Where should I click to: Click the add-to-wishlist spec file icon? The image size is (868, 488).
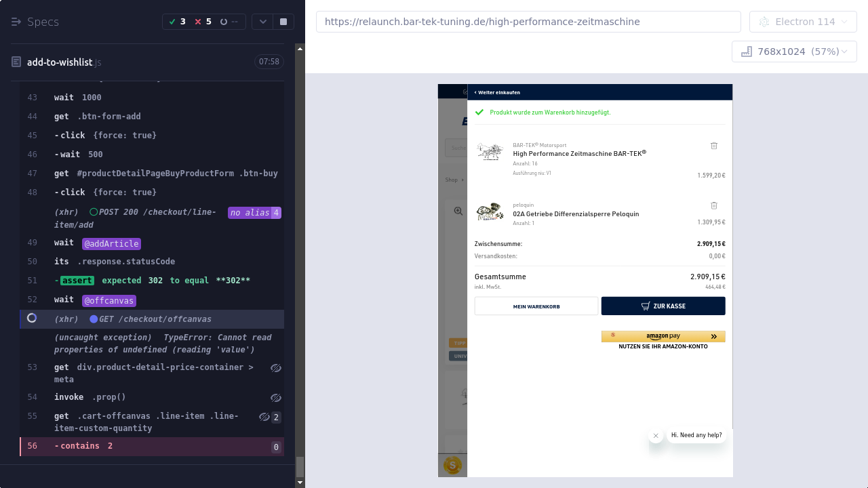[16, 62]
